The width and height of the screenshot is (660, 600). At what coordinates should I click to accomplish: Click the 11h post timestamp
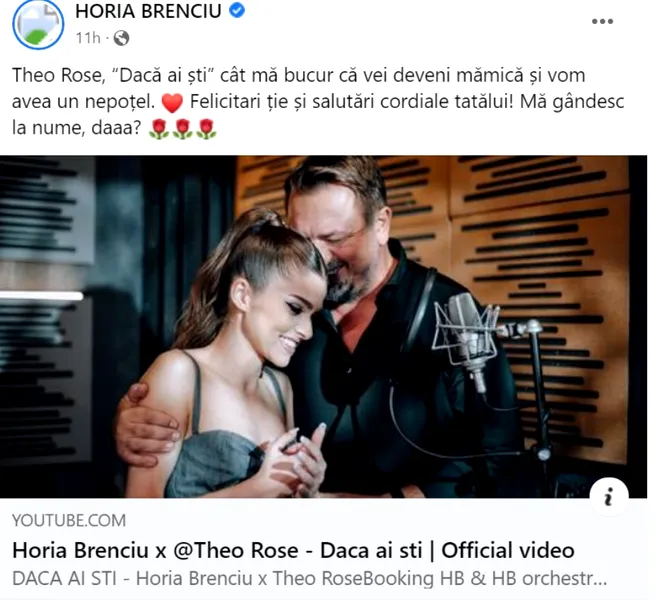[x=88, y=38]
